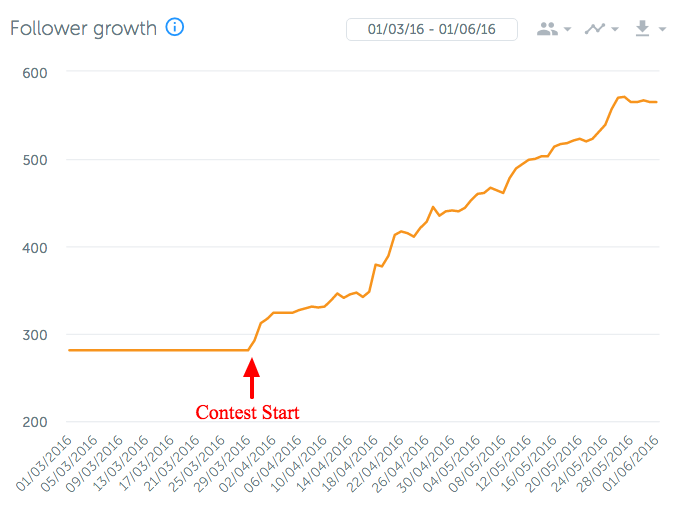
Task: Expand the caret next to download icon
Action: coord(663,30)
